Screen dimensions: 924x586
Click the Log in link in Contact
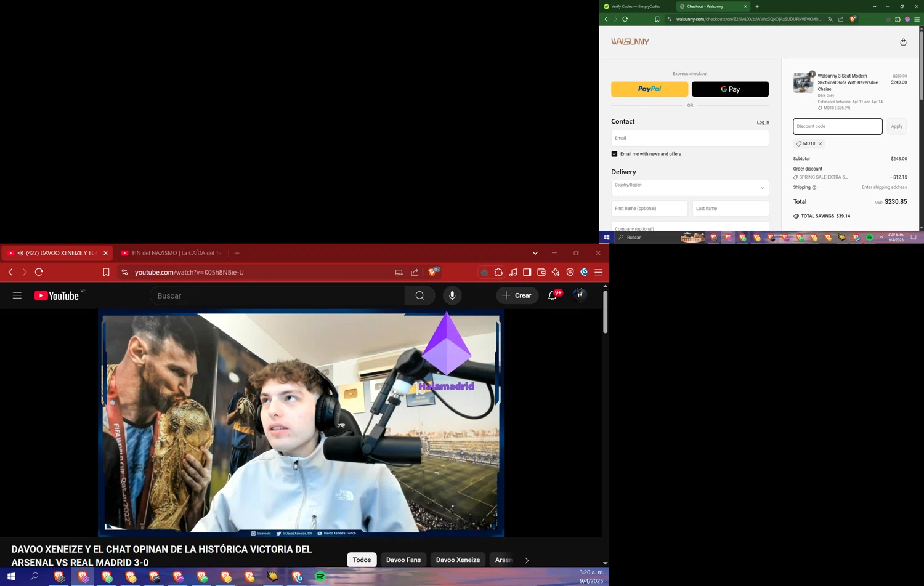763,122
